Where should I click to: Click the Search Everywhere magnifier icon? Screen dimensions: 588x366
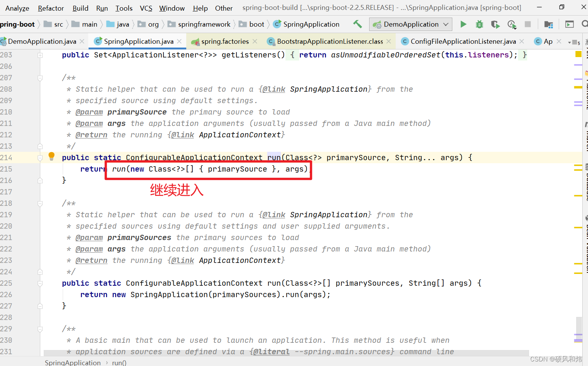[585, 24]
